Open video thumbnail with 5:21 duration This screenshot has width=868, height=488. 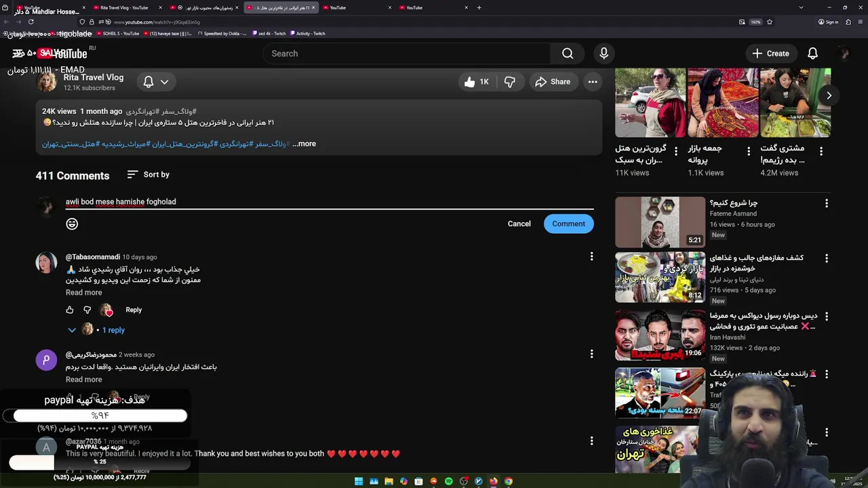pyautogui.click(x=660, y=222)
